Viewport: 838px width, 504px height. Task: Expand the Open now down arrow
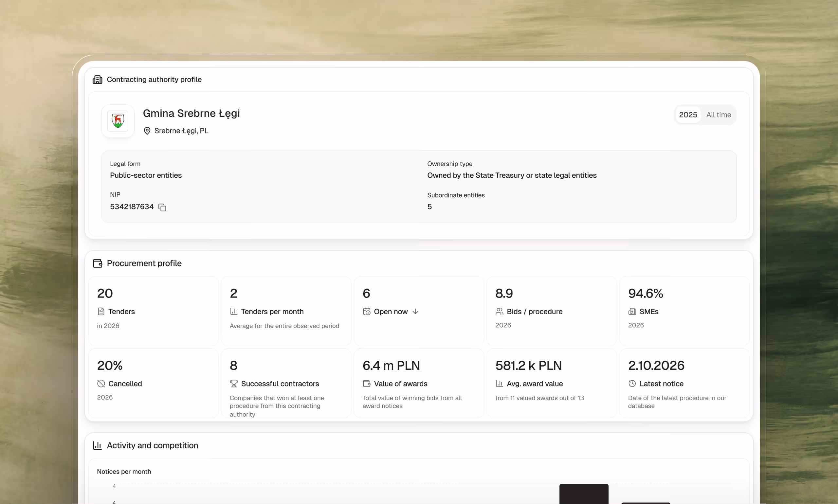[x=415, y=312]
